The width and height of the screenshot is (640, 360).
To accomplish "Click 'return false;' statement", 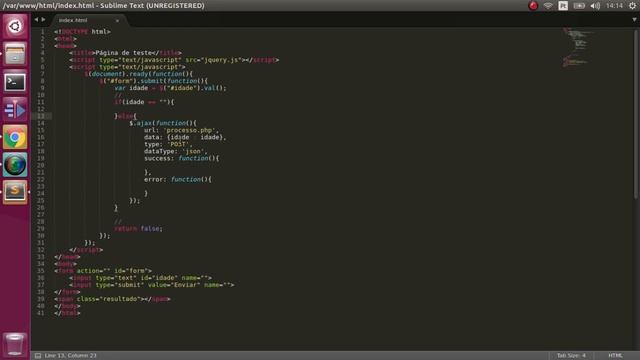I will [138, 229].
